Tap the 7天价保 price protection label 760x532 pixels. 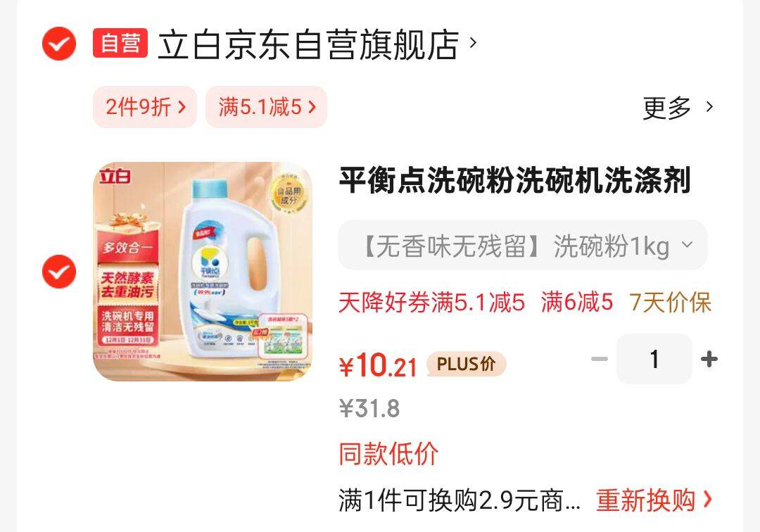671,303
